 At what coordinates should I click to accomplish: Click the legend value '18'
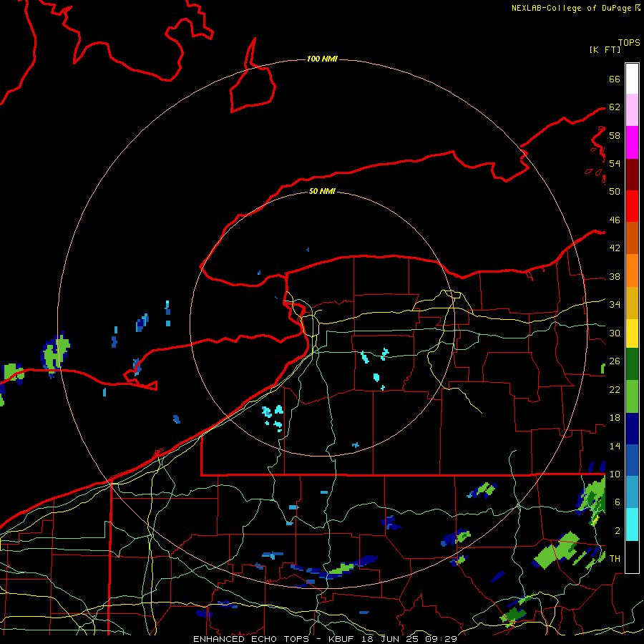615,418
